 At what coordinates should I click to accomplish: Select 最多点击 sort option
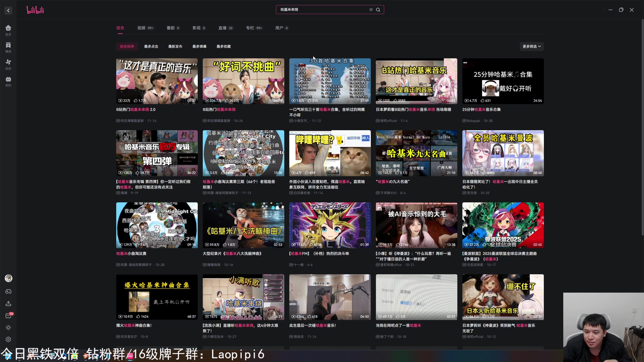point(151,47)
